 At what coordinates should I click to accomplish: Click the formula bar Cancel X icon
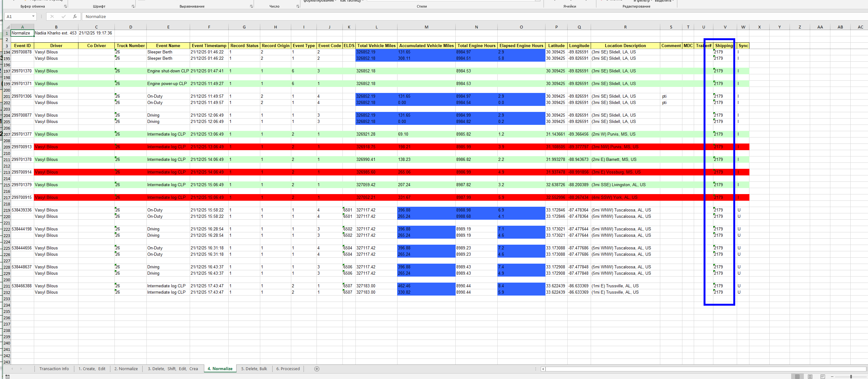point(52,16)
